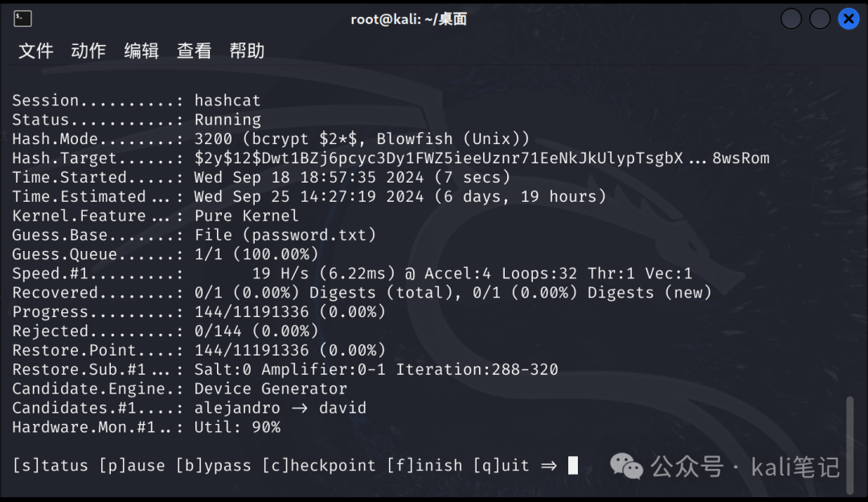Click the '[s]tatus' prompt option
868x502 pixels.
(51, 466)
